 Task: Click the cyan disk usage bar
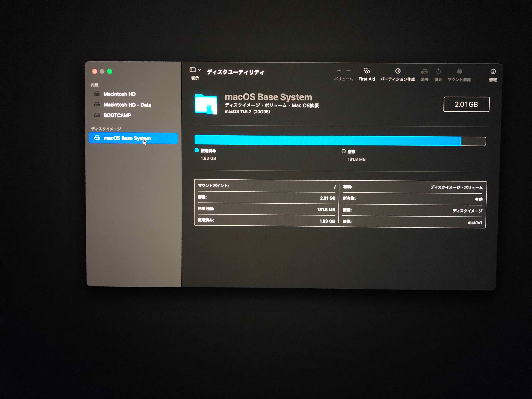coord(328,141)
